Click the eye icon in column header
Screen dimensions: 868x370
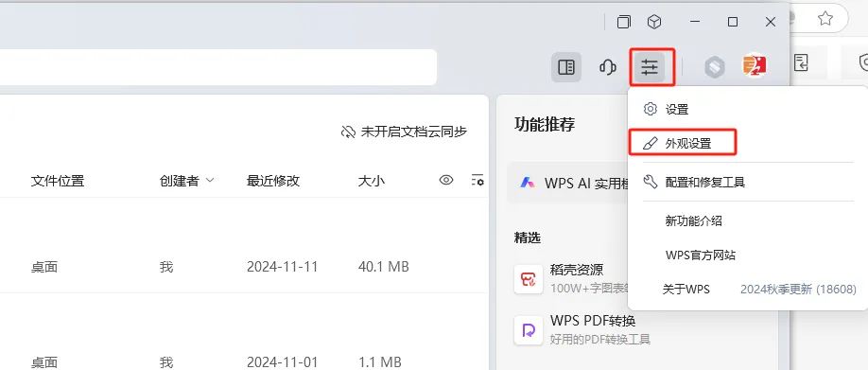[x=446, y=180]
